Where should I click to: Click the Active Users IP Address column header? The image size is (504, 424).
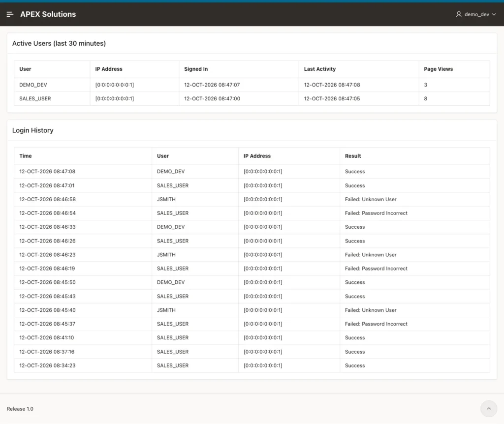(109, 69)
